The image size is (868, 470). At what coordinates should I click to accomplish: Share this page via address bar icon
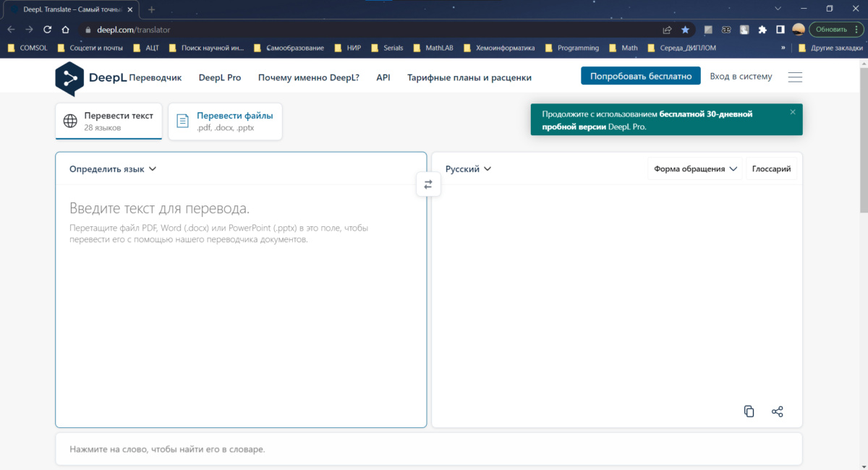click(667, 30)
